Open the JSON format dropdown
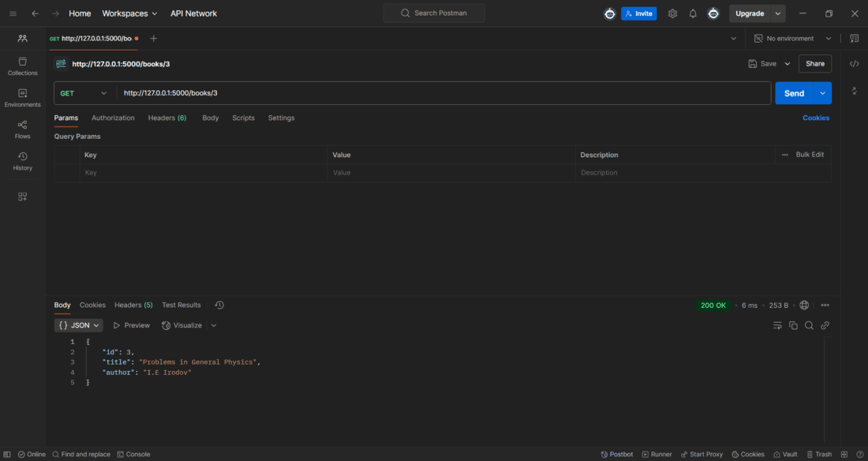Screen dimensions: 868x461 [x=80, y=325]
